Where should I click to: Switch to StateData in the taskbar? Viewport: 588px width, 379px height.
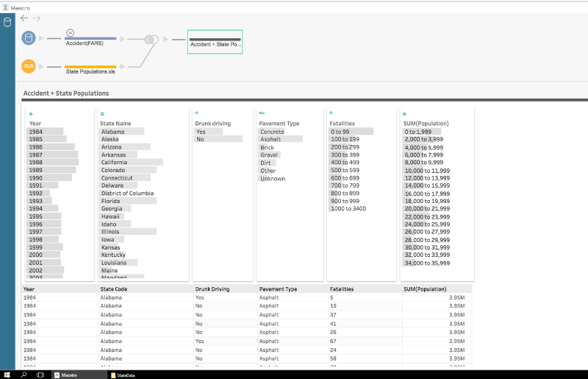pyautogui.click(x=123, y=375)
